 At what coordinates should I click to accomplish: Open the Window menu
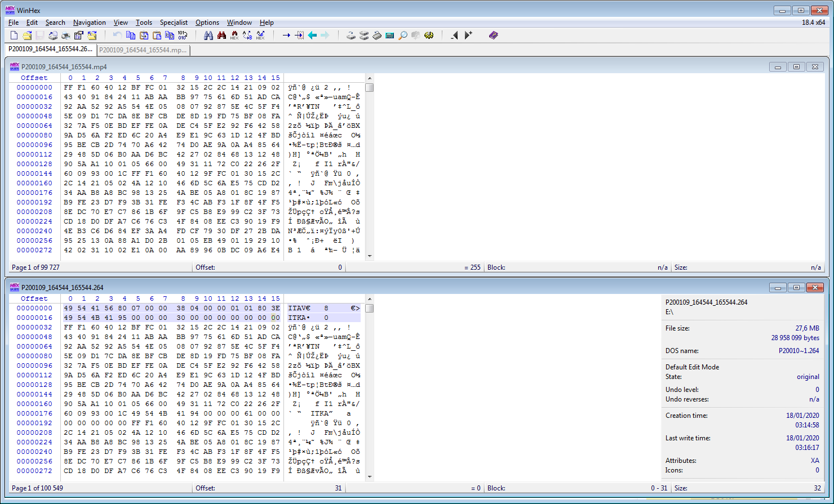[x=239, y=23]
